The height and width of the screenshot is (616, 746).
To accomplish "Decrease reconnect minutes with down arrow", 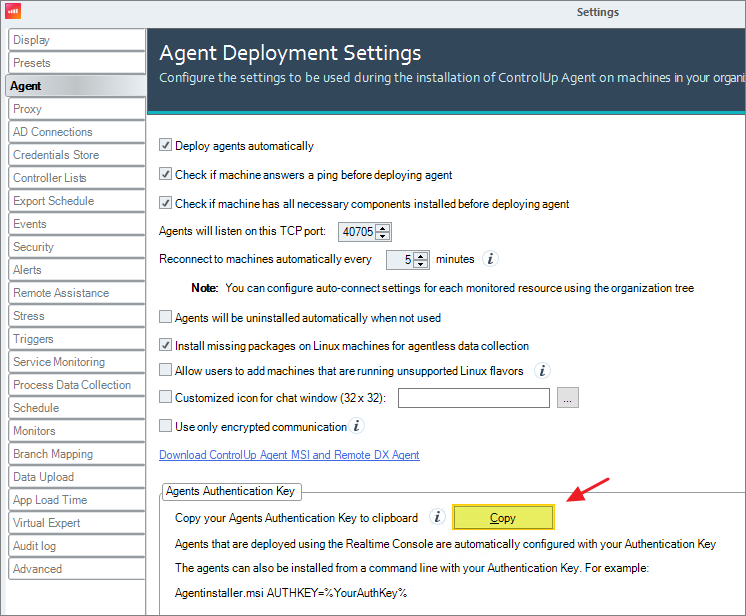I will (x=421, y=264).
